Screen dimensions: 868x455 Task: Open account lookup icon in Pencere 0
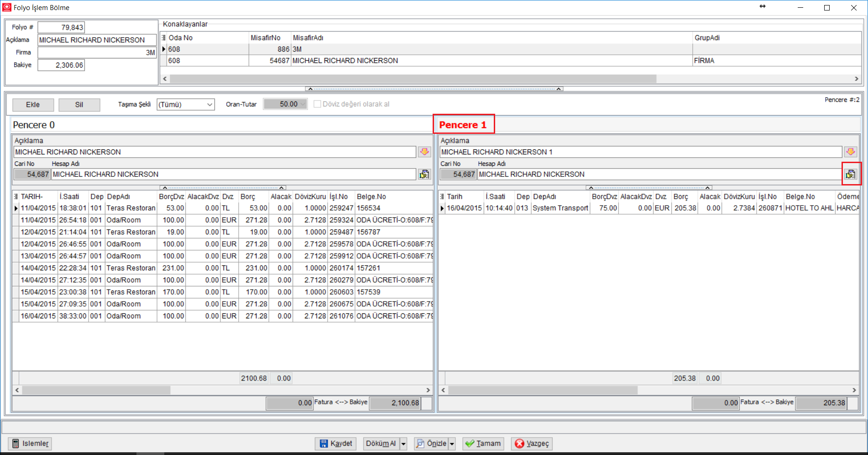point(424,174)
